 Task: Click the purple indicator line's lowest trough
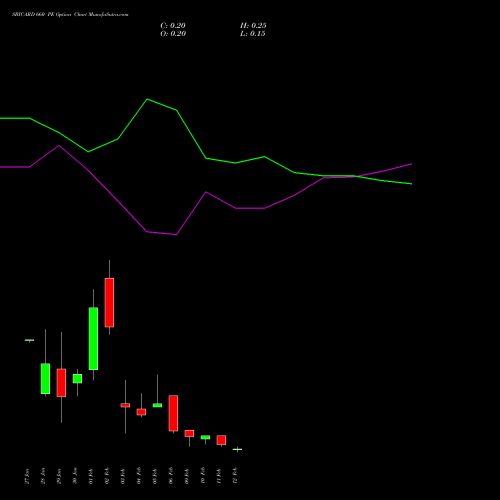coord(176,235)
